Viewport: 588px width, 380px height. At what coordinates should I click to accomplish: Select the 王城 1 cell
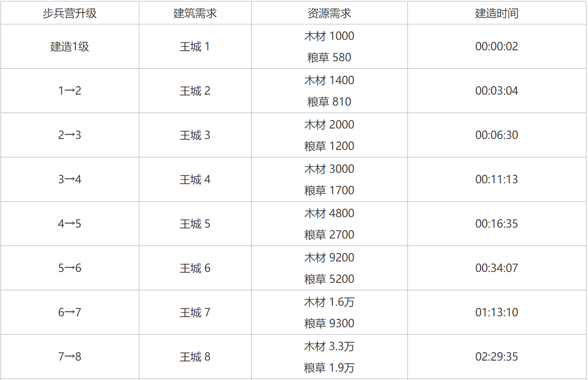[x=195, y=47]
